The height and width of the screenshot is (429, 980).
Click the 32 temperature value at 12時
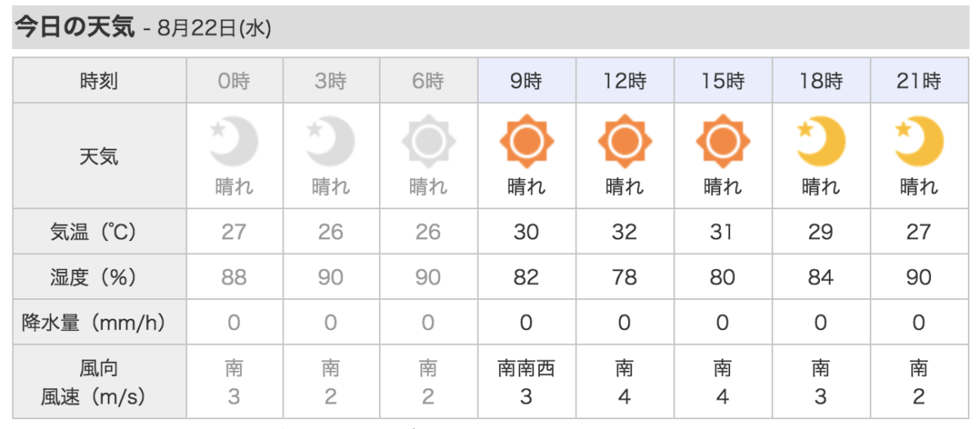pos(625,232)
